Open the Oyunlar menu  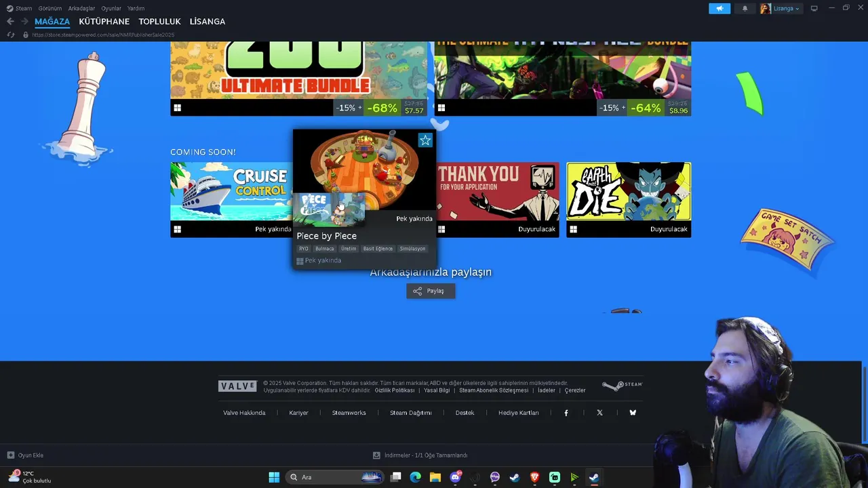click(x=111, y=8)
